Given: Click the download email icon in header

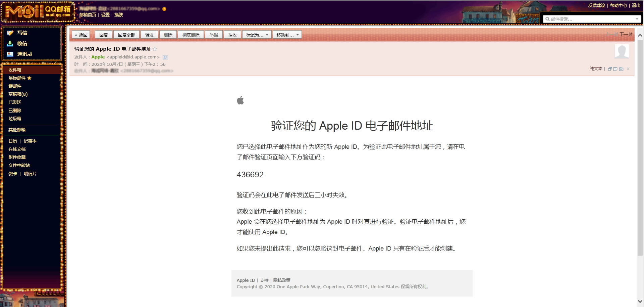Looking at the screenshot, I should (x=621, y=69).
